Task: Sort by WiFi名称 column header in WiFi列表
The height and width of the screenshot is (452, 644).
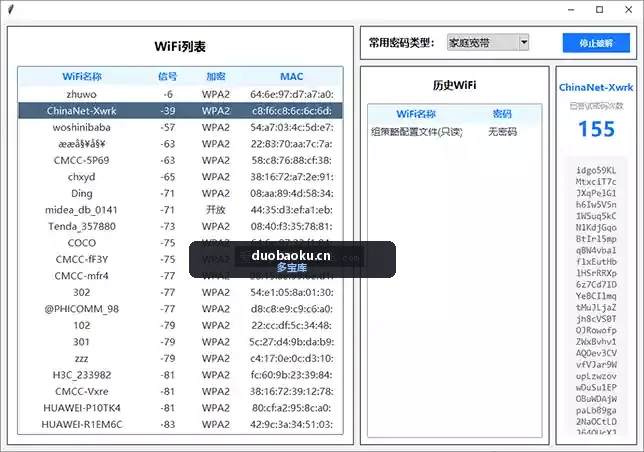Action: tap(82, 76)
